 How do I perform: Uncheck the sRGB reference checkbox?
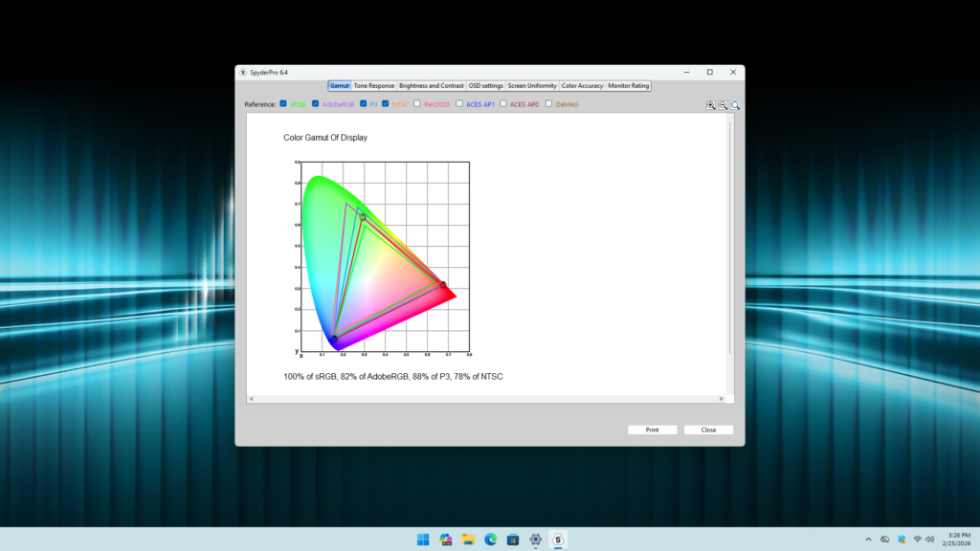283,103
